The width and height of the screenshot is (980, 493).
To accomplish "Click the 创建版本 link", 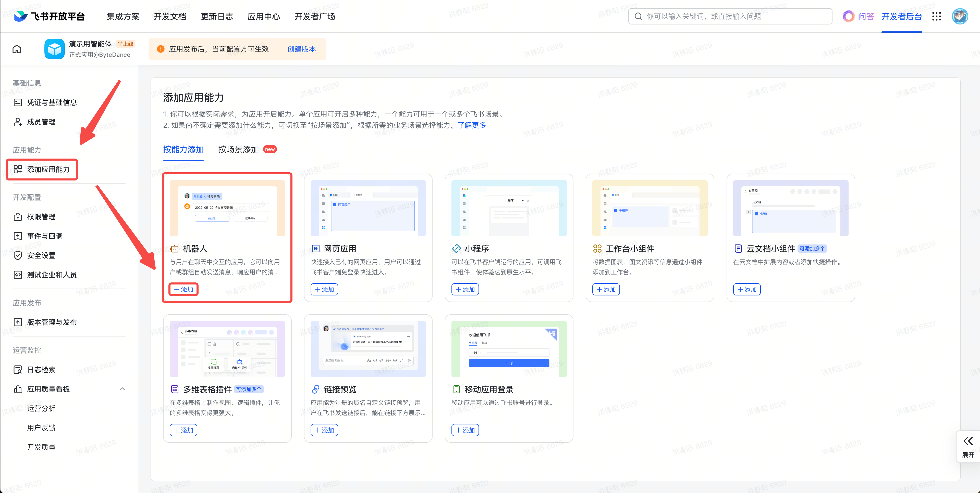I will click(301, 49).
